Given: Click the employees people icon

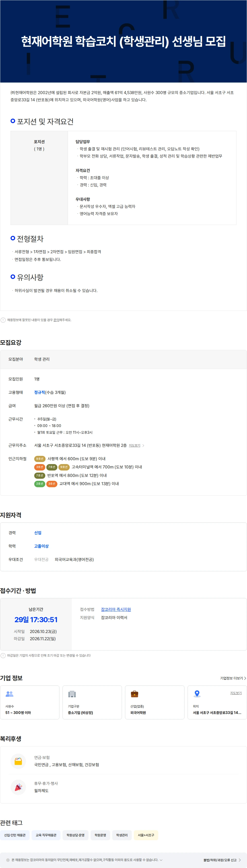Looking at the screenshot, I should pos(10,694).
